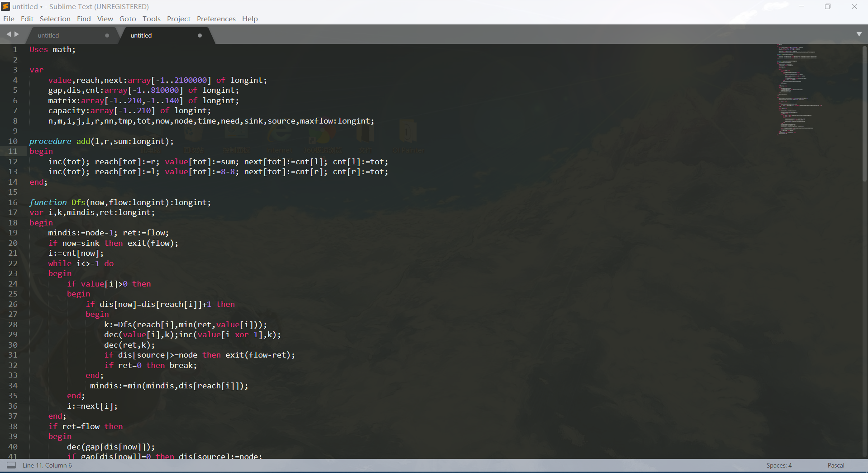Click the "break" statement on line 32
This screenshot has width=868, height=473.
tap(181, 365)
